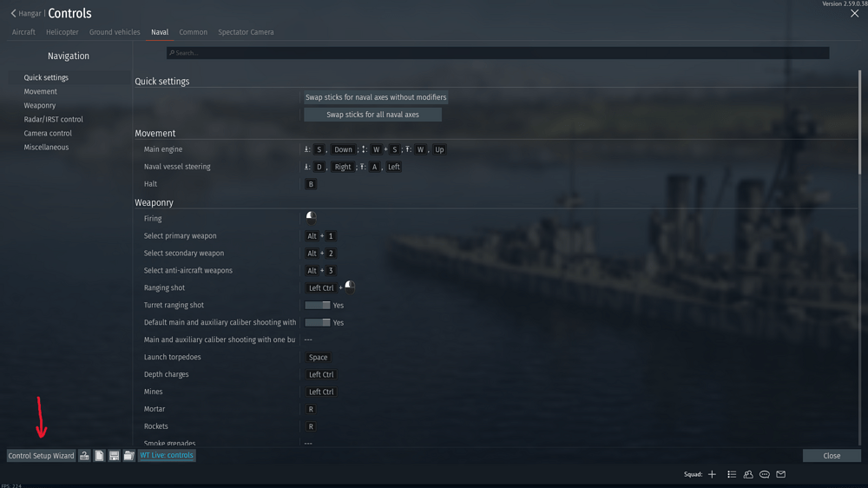Select the Firing row label
The height and width of the screenshot is (488, 868).
[153, 218]
